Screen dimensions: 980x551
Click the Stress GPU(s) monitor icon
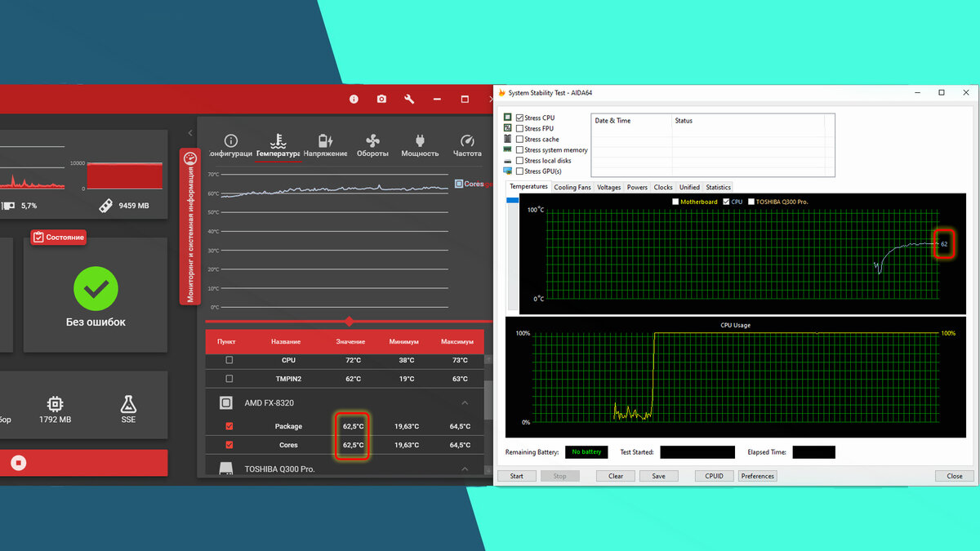click(507, 171)
